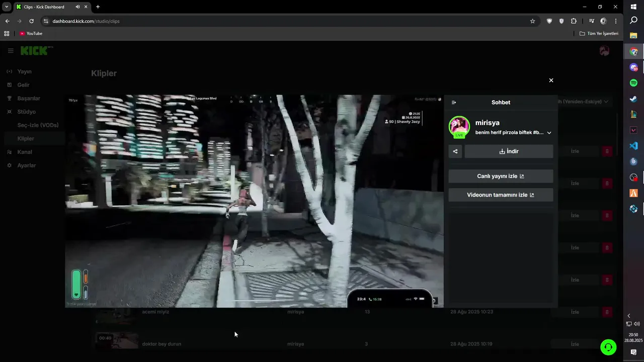Open the Windows Start menu
This screenshot has width=644, height=362.
[x=633, y=7]
